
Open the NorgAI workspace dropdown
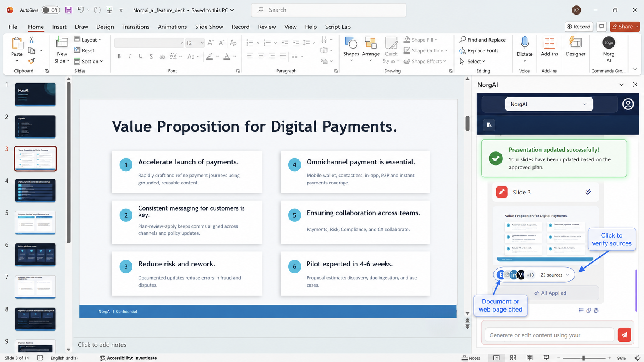tap(549, 104)
